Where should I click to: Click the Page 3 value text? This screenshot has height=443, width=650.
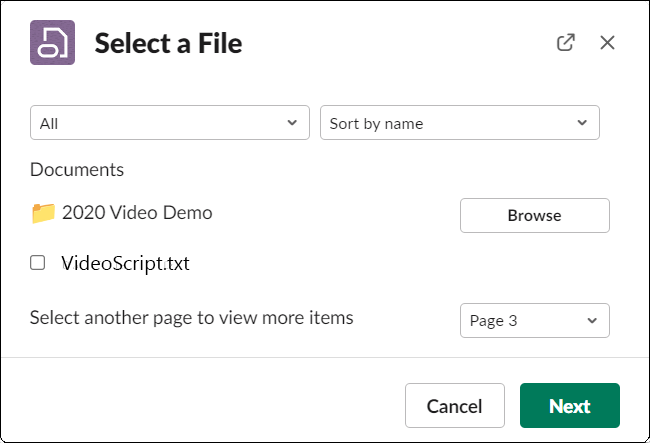click(x=494, y=321)
